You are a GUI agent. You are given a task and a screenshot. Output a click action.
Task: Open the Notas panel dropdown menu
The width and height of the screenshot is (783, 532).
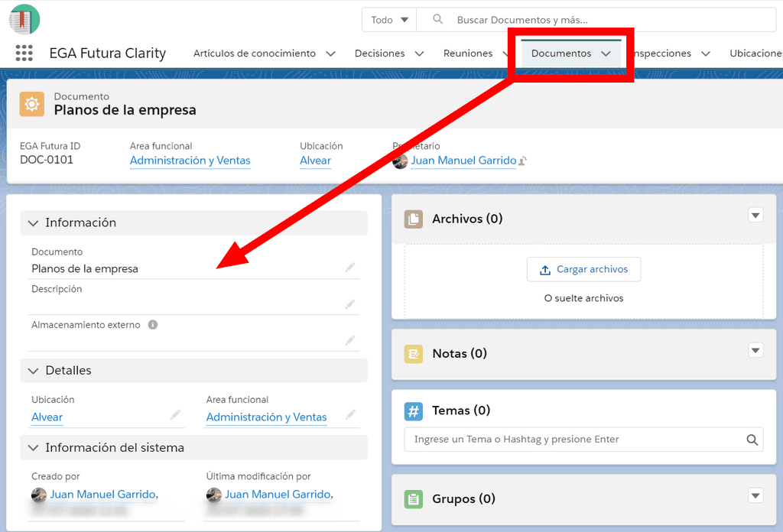pos(755,350)
